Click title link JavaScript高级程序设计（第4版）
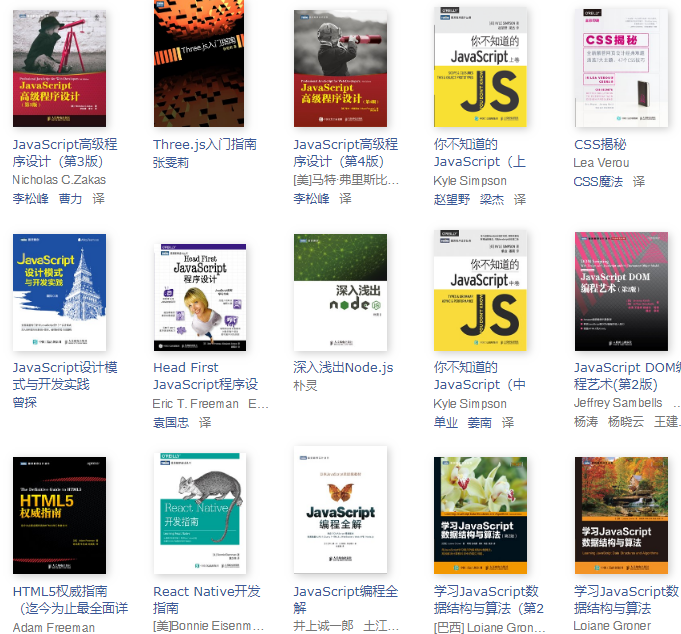 coord(346,153)
